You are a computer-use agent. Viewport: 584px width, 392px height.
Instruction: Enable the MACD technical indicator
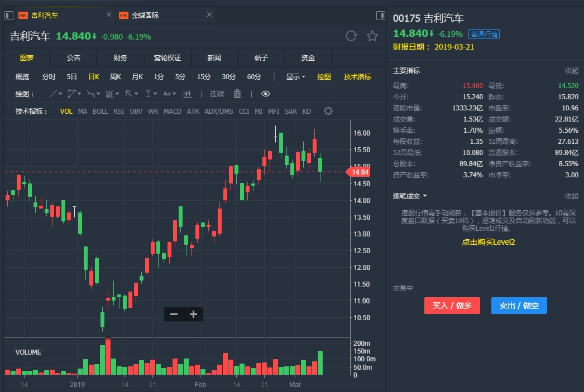tap(173, 112)
